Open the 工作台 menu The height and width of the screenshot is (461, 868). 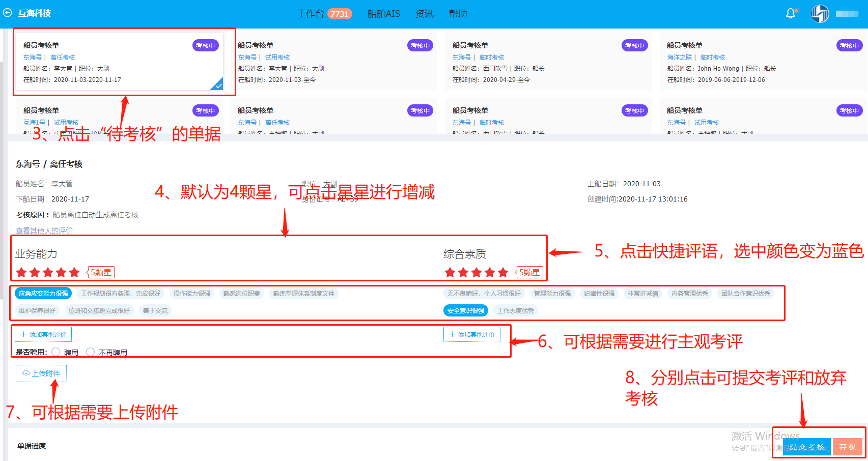click(x=311, y=14)
